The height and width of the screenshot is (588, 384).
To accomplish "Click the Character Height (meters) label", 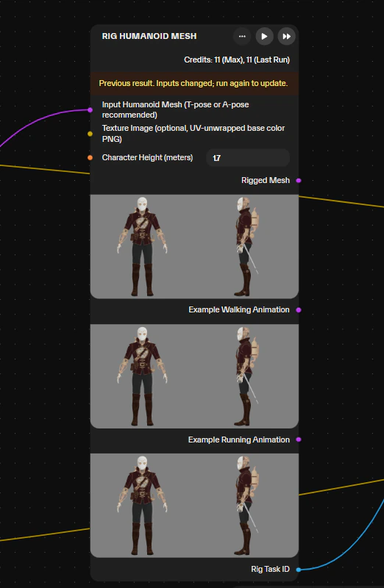I will click(148, 157).
